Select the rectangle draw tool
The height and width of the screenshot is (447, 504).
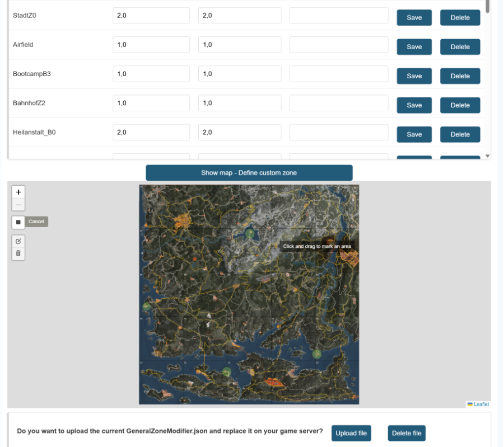coord(17,222)
